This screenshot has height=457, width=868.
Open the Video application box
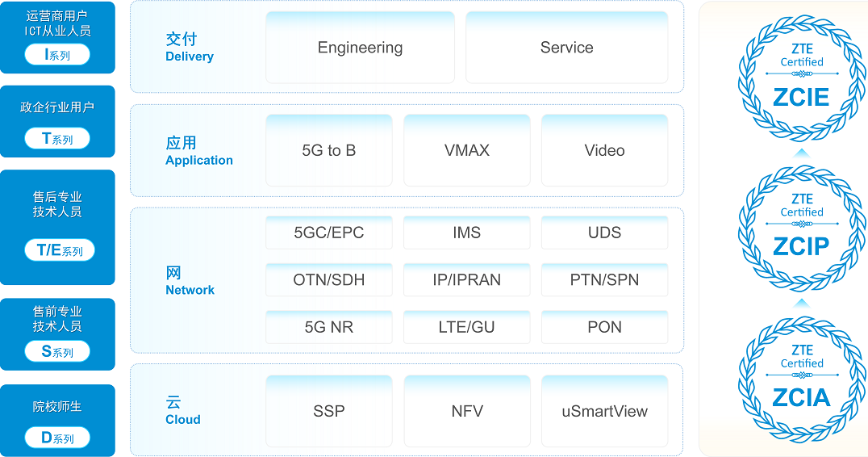click(604, 150)
